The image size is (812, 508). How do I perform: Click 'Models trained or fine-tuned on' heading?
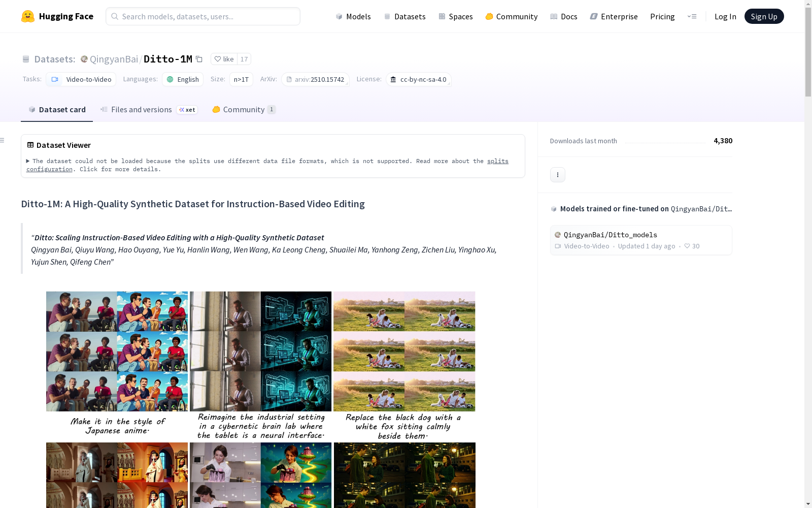pyautogui.click(x=615, y=209)
